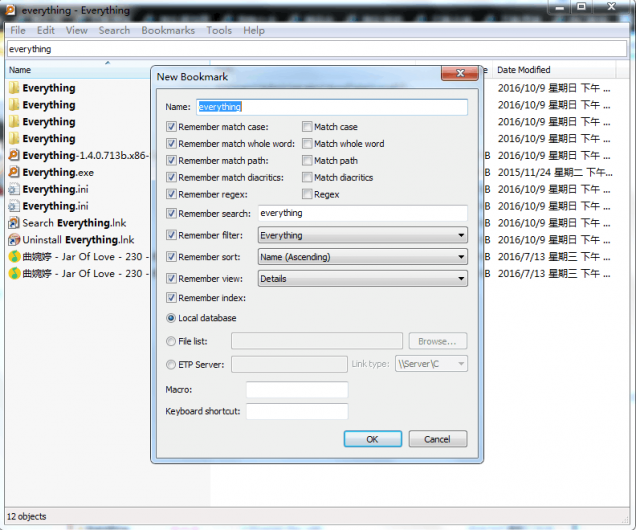Open the Remember sort dropdown
The height and width of the screenshot is (530, 636).
coord(363,257)
